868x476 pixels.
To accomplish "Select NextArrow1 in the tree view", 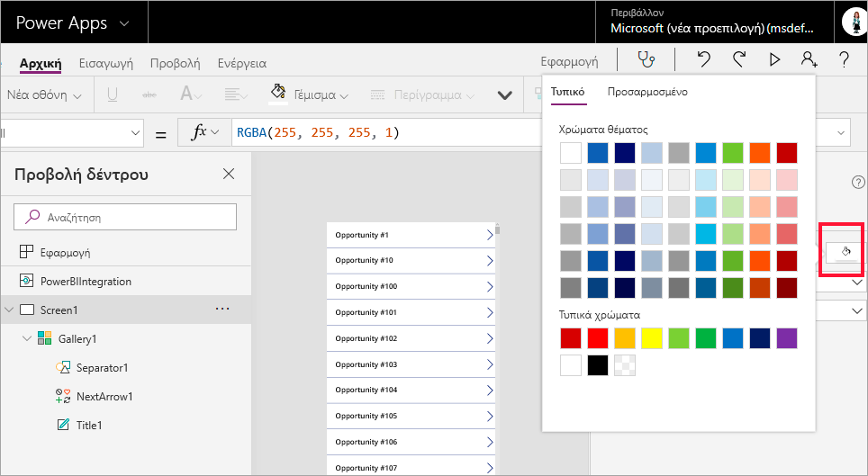I will click(x=104, y=396).
